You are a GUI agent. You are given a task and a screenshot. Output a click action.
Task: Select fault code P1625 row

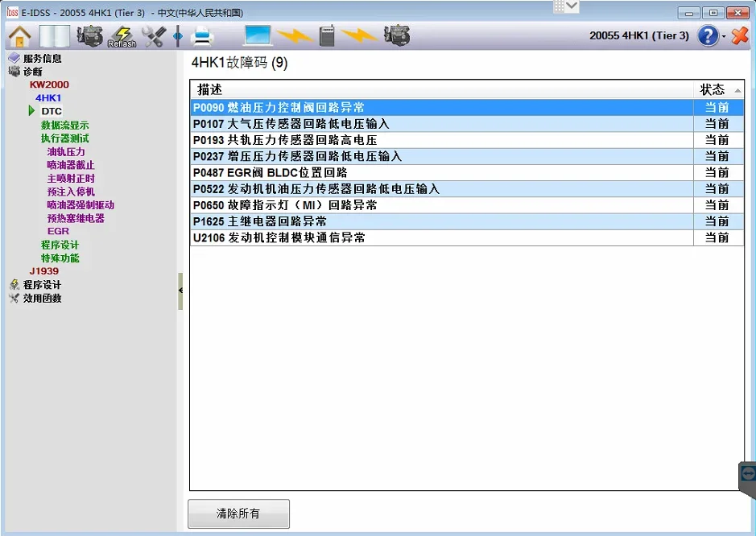pyautogui.click(x=467, y=221)
